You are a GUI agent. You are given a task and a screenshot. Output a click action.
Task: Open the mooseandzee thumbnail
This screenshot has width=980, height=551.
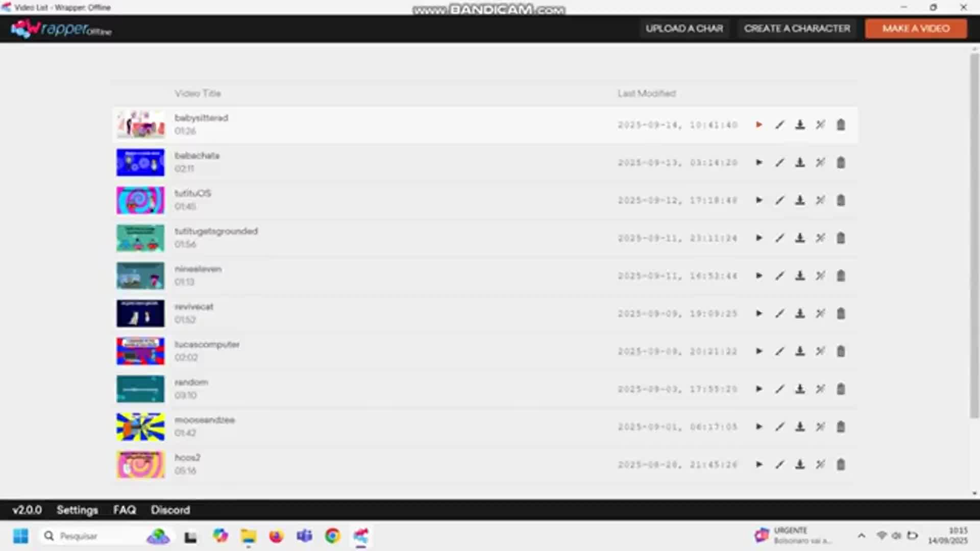point(140,427)
